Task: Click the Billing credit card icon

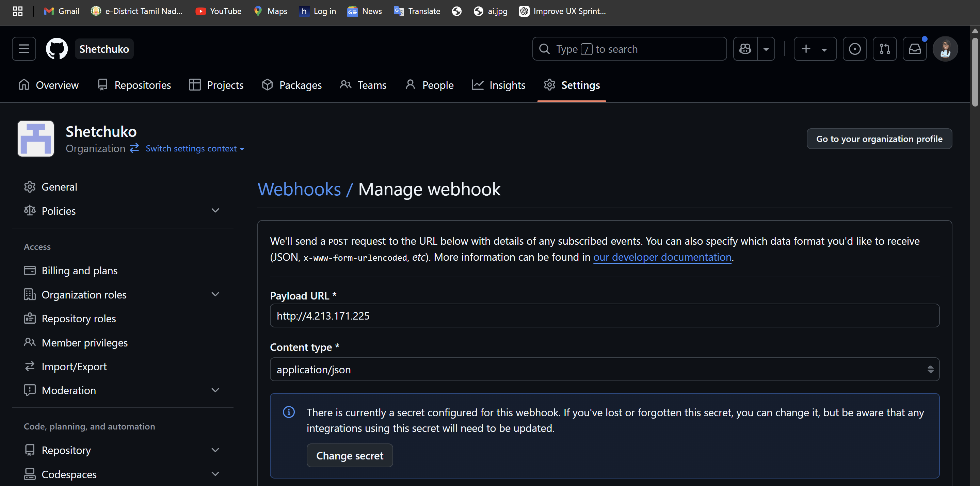Action: coord(30,270)
